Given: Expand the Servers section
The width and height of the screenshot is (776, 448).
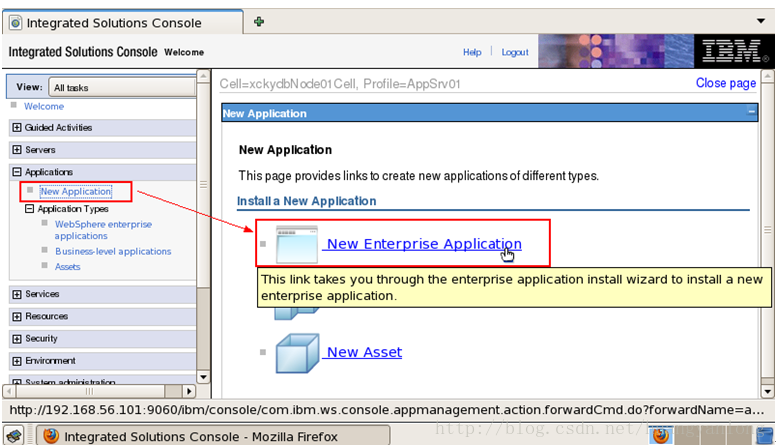Looking at the screenshot, I should pyautogui.click(x=17, y=149).
